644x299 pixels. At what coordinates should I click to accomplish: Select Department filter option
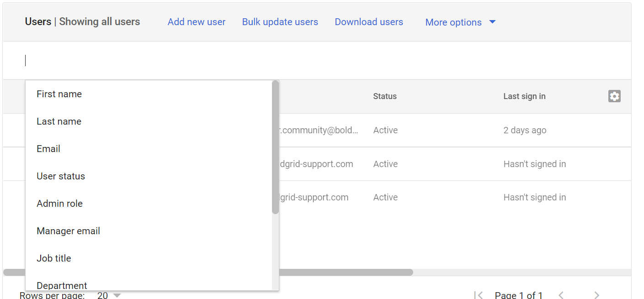[62, 285]
